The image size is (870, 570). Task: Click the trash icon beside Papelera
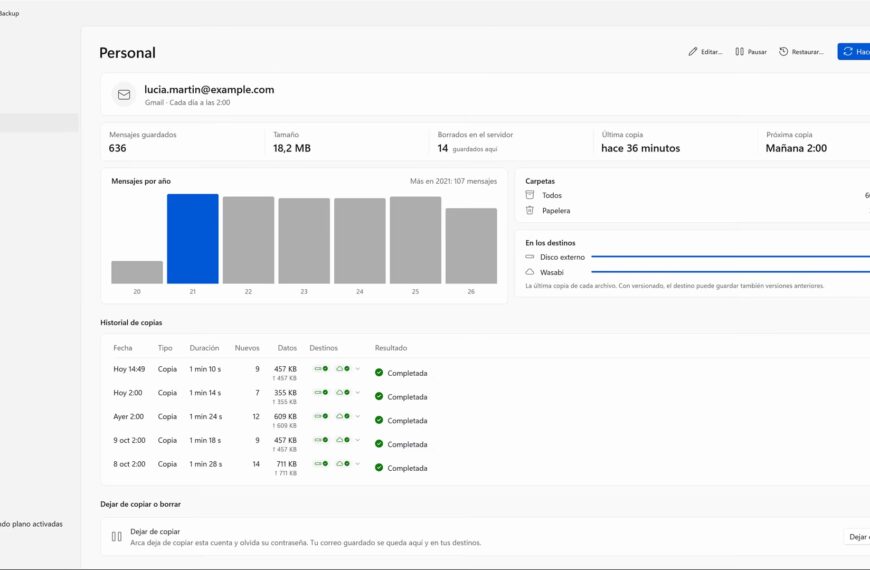(x=529, y=210)
